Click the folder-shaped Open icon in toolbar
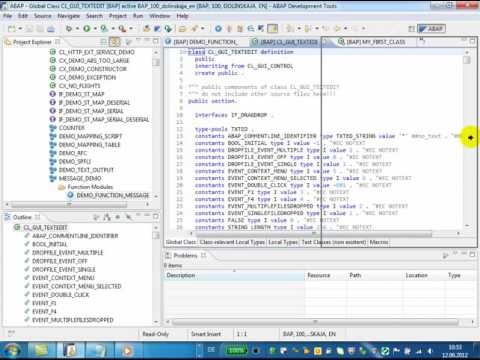The image size is (480, 360). [182, 29]
